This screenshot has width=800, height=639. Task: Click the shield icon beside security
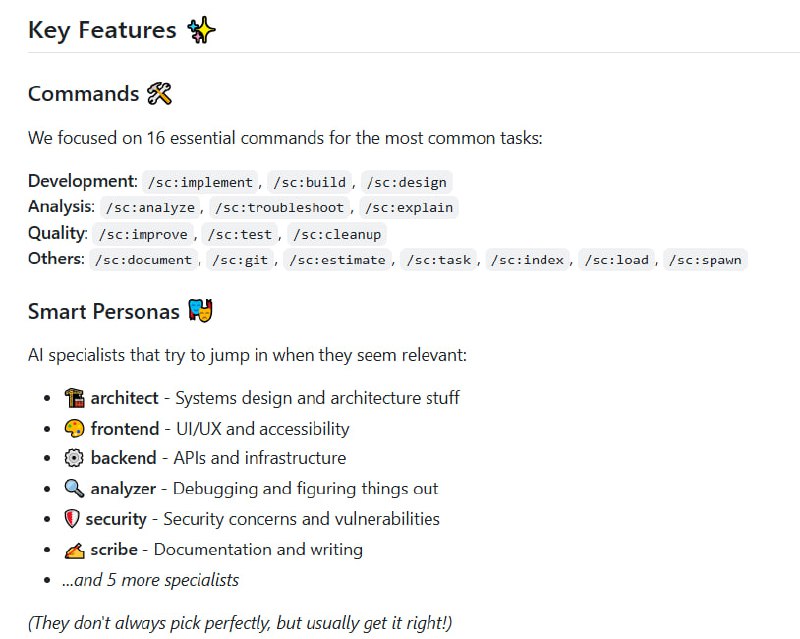click(x=71, y=519)
